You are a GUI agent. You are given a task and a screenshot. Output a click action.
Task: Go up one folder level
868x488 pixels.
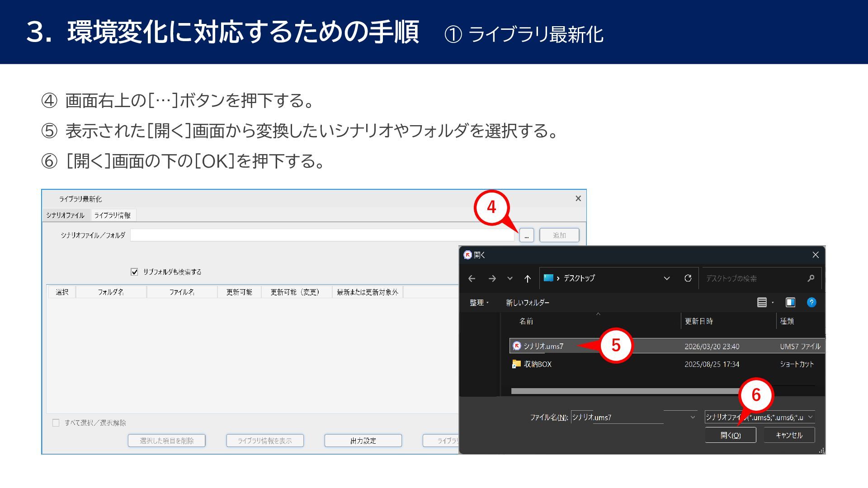[x=527, y=278]
